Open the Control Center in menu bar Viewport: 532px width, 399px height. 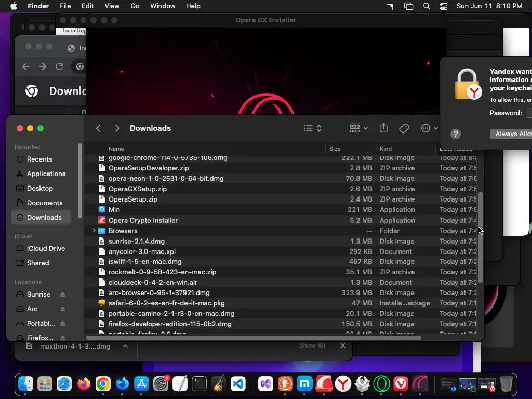[444, 6]
